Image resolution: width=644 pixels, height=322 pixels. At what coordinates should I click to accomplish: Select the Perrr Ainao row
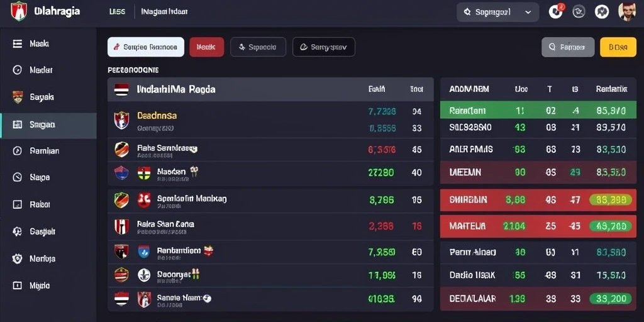click(x=538, y=252)
